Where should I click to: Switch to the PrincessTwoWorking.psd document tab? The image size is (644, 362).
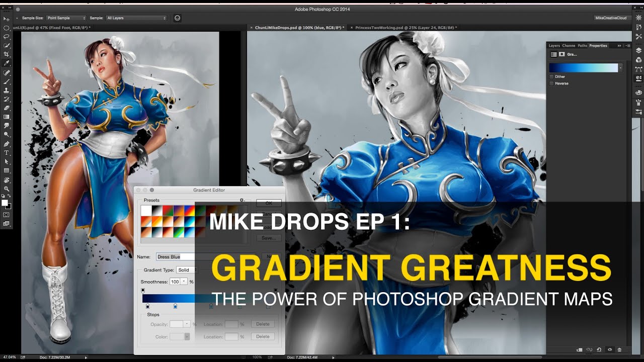coord(406,28)
